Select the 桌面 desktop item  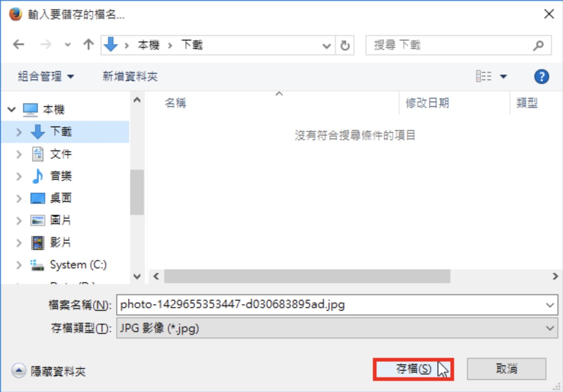click(x=51, y=198)
